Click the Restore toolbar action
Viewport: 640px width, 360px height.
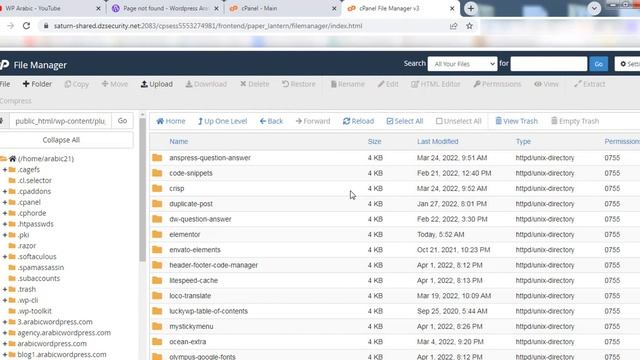pos(299,84)
